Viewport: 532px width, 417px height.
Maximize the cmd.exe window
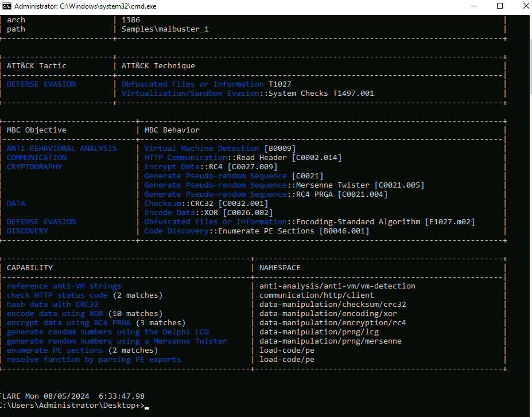point(499,6)
